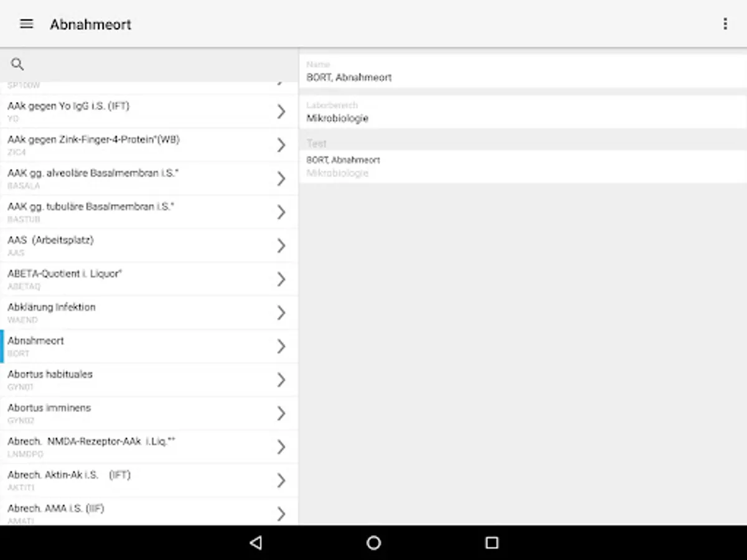Open chevron for Abrech. AMA i.S. (IIF)

tap(281, 513)
